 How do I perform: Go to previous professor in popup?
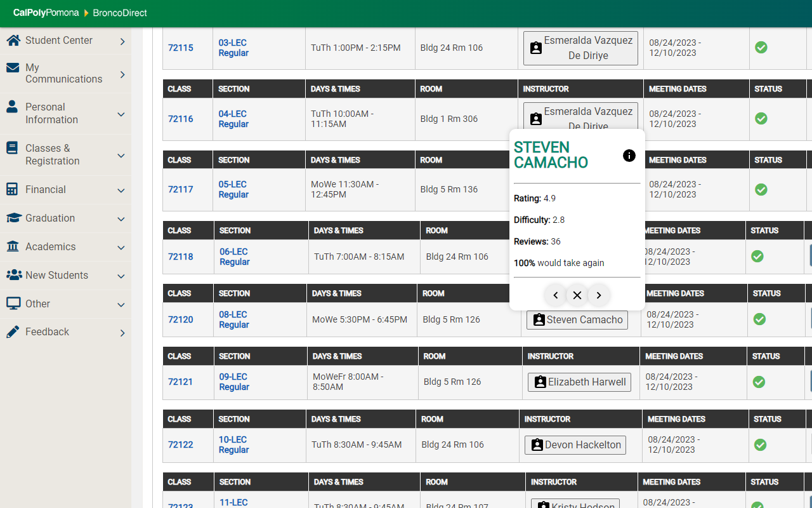[556, 295]
